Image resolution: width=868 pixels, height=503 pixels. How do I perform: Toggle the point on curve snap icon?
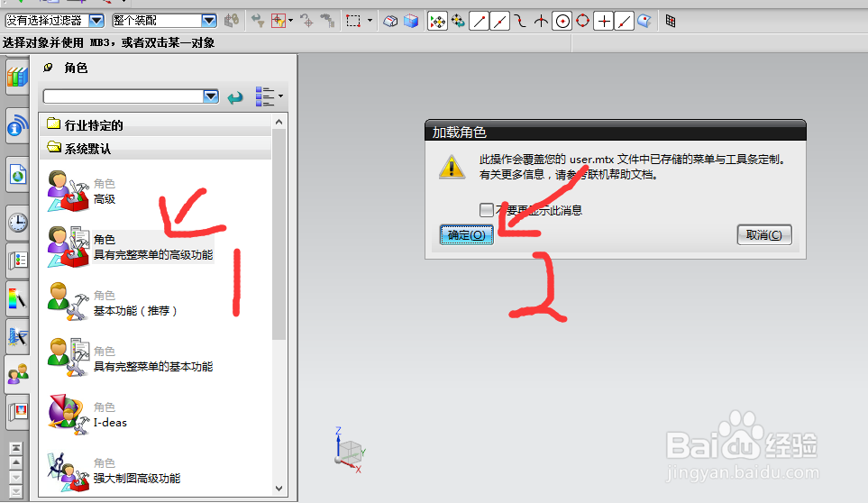click(625, 22)
